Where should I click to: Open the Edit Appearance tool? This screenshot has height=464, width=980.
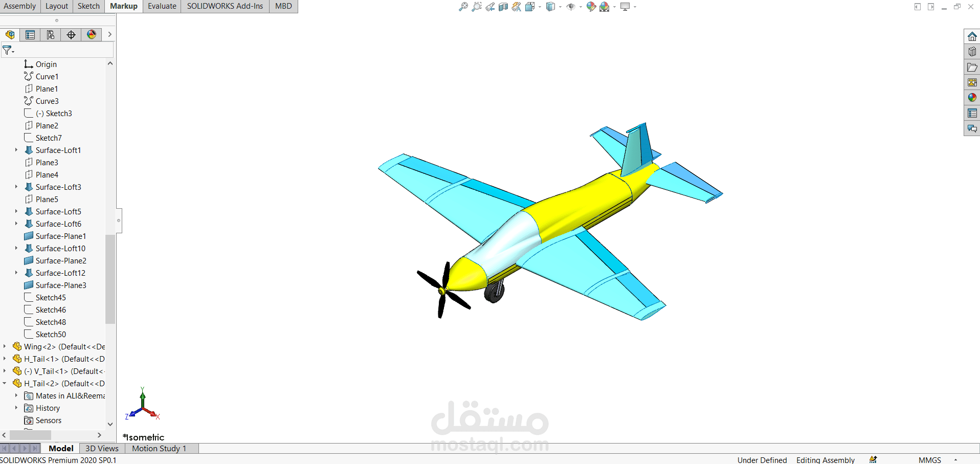pos(591,7)
